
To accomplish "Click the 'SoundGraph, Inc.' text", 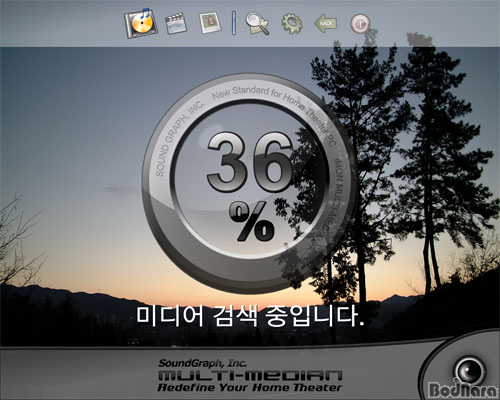I will click(x=202, y=363).
